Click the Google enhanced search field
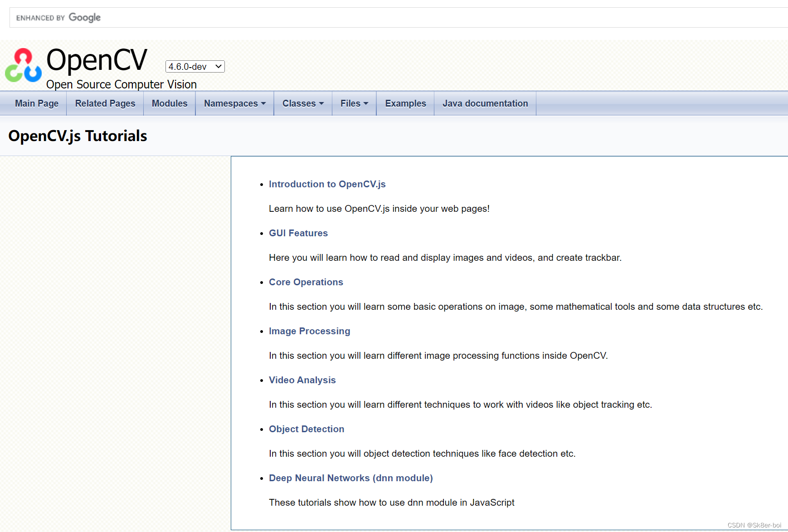788x532 pixels. (x=399, y=18)
